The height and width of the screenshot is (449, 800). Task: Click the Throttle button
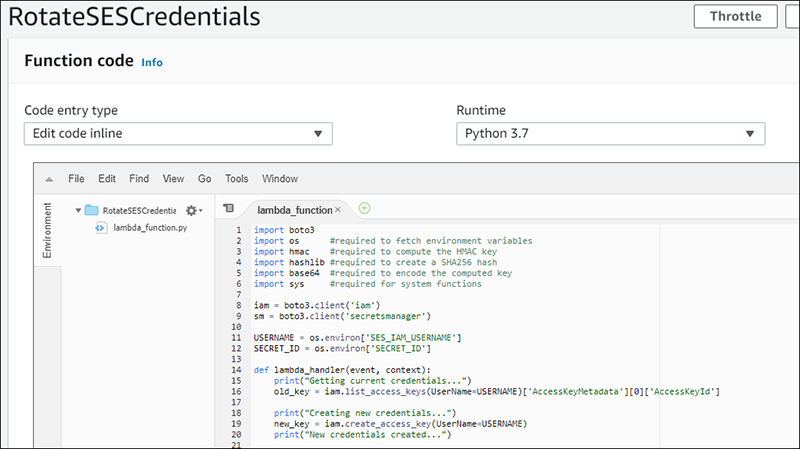click(735, 16)
